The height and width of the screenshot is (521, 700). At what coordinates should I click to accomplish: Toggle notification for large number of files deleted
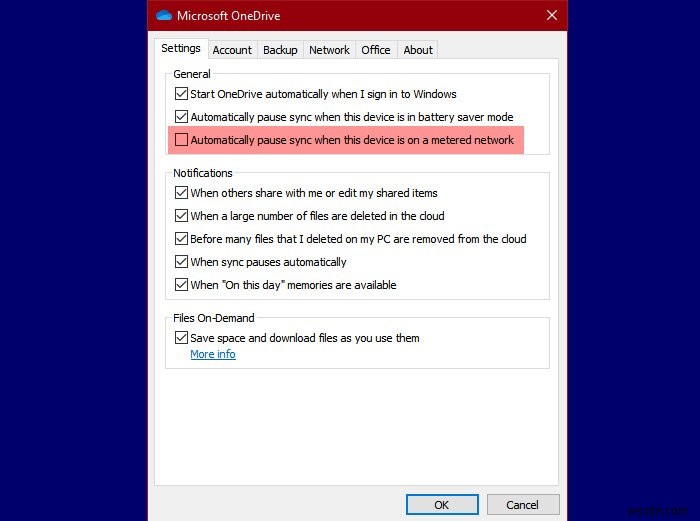181,216
